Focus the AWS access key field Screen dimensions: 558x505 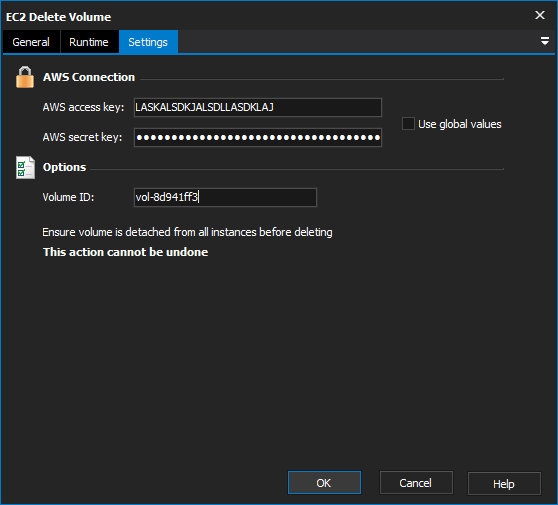(x=258, y=107)
